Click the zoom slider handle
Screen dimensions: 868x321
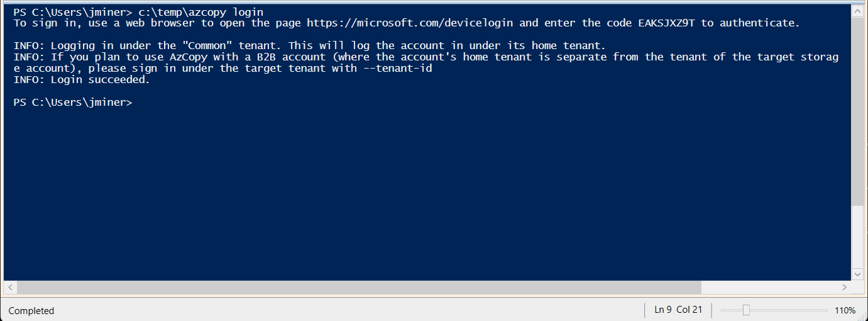(746, 310)
